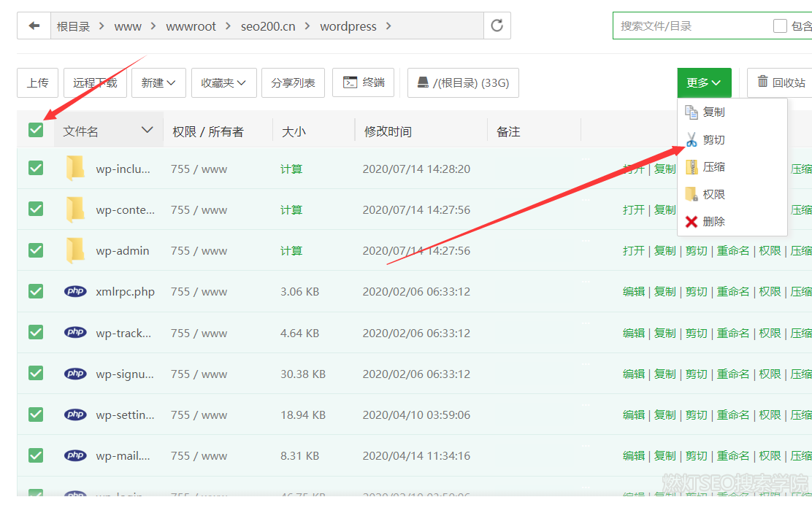Toggle the 包含 checkbox beside search

(780, 26)
